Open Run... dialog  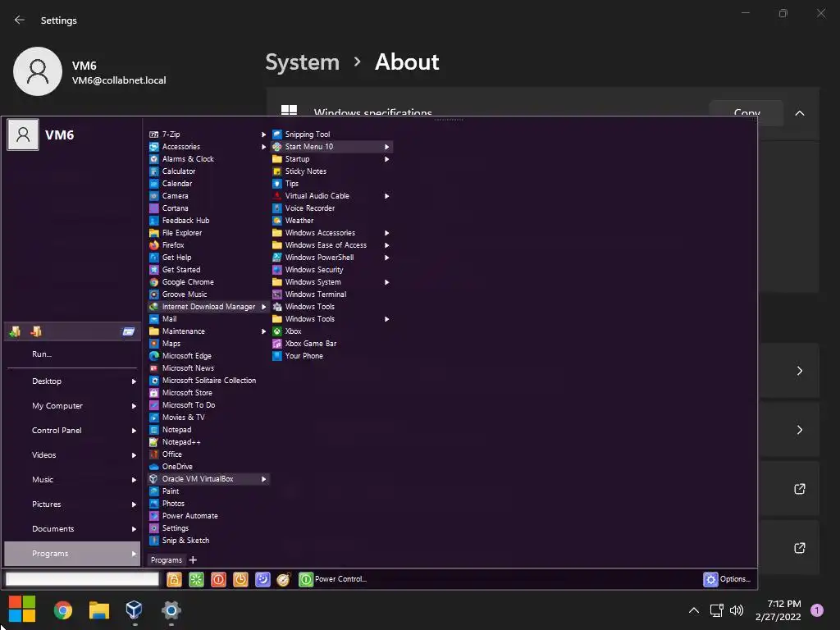click(42, 354)
